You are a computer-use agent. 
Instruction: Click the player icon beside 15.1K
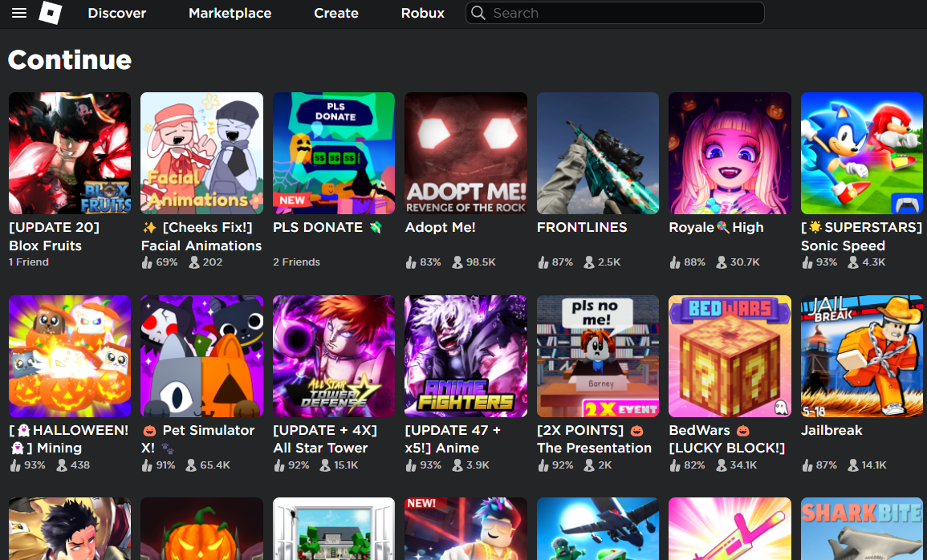point(325,465)
